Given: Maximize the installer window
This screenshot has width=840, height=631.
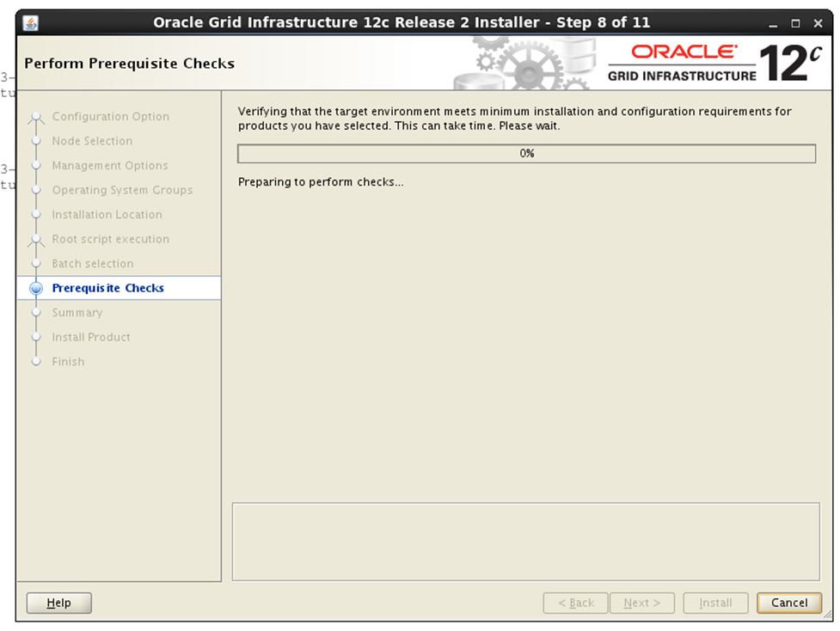Looking at the screenshot, I should tap(796, 23).
